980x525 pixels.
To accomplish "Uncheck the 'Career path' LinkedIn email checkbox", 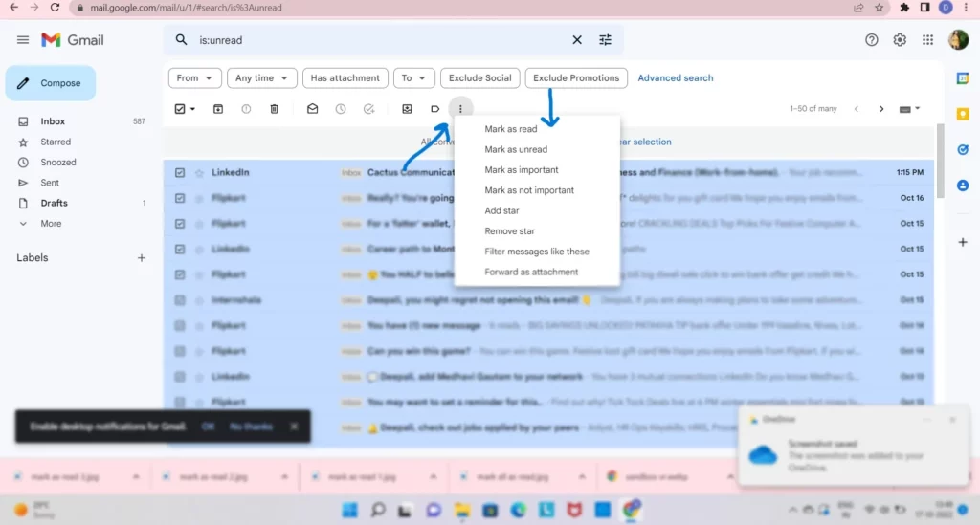I will (x=180, y=249).
